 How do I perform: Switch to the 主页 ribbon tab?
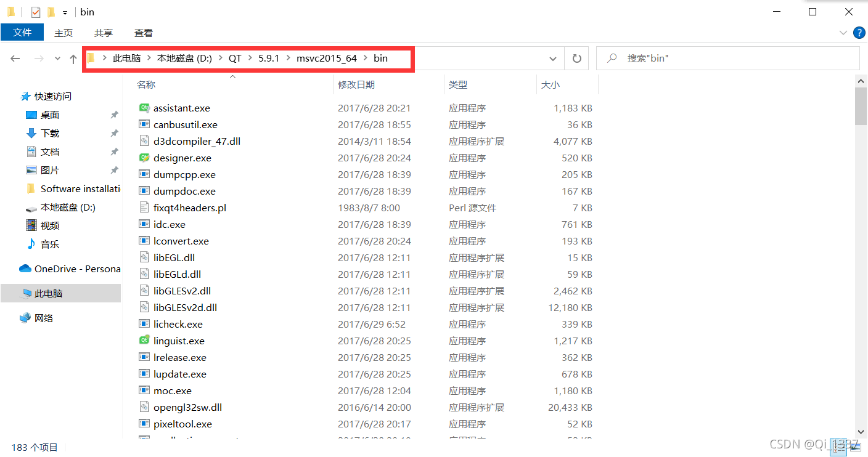[x=63, y=33]
